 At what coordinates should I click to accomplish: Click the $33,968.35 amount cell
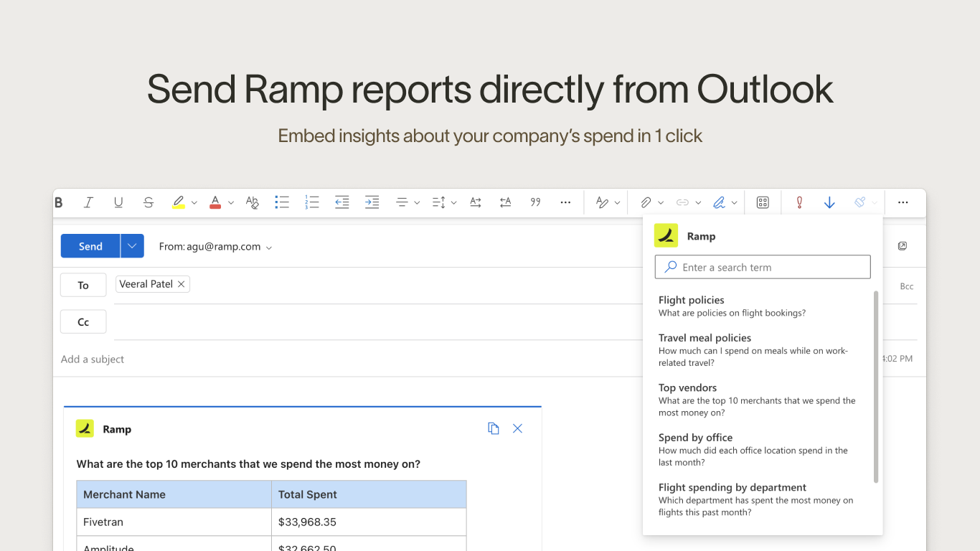[x=369, y=522]
